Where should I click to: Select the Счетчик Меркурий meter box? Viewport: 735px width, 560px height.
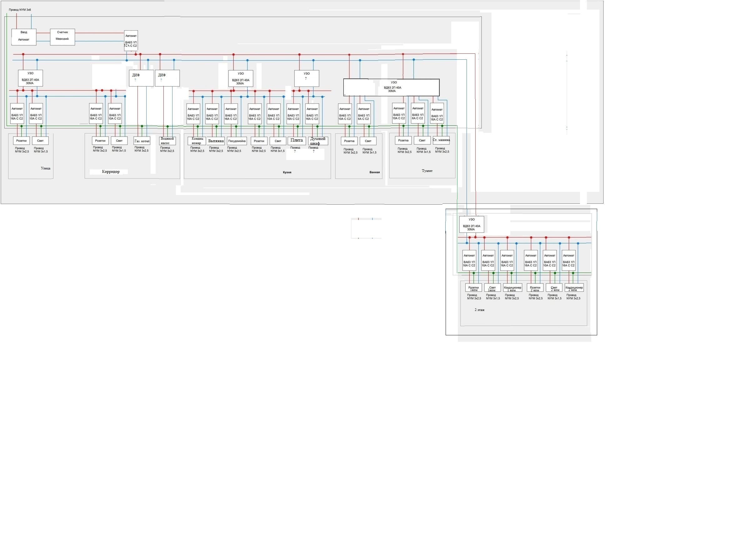(x=62, y=37)
